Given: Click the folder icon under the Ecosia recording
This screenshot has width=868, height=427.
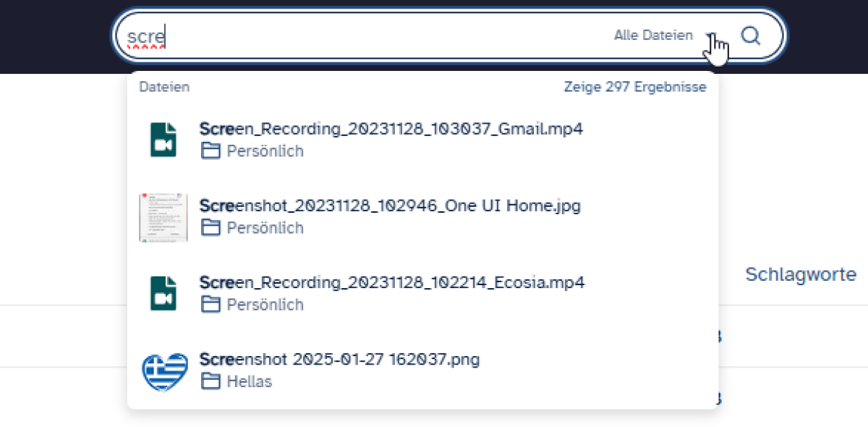Looking at the screenshot, I should (x=210, y=305).
